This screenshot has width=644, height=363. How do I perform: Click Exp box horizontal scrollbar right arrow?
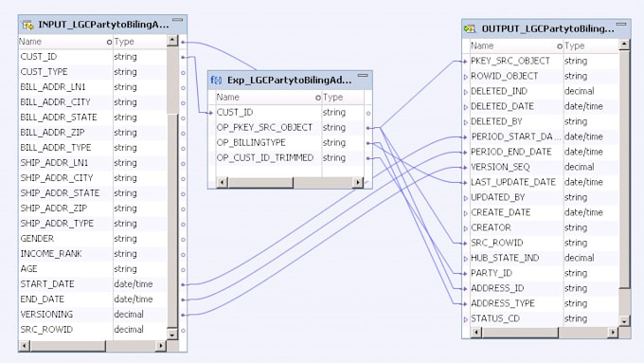[358, 183]
